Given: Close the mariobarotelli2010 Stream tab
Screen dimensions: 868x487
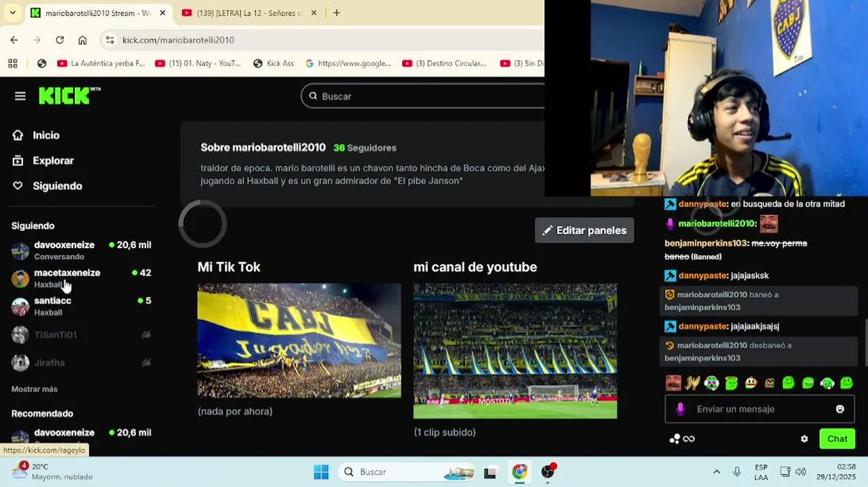Looking at the screenshot, I should 163,13.
